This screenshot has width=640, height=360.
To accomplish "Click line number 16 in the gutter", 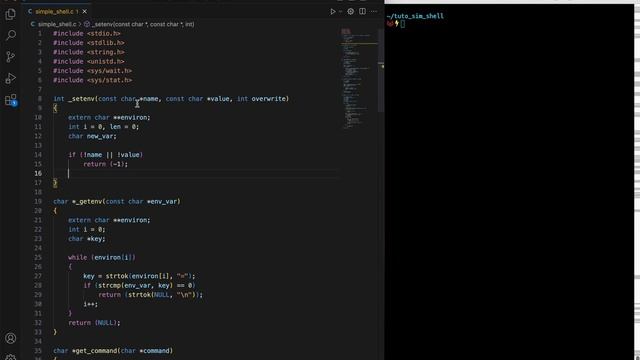I will [38, 173].
